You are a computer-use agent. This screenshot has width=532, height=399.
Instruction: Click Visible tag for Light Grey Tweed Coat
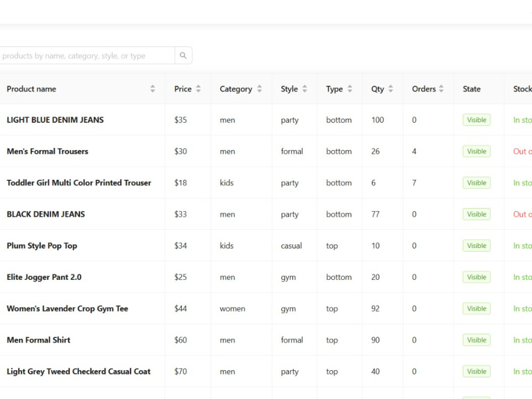(476, 371)
